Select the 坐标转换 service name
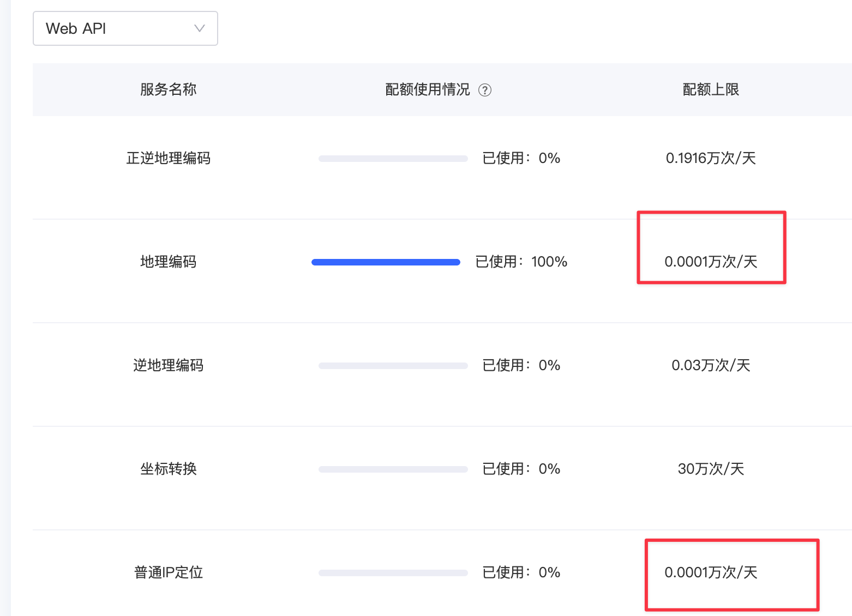This screenshot has width=852, height=616. pos(168,469)
